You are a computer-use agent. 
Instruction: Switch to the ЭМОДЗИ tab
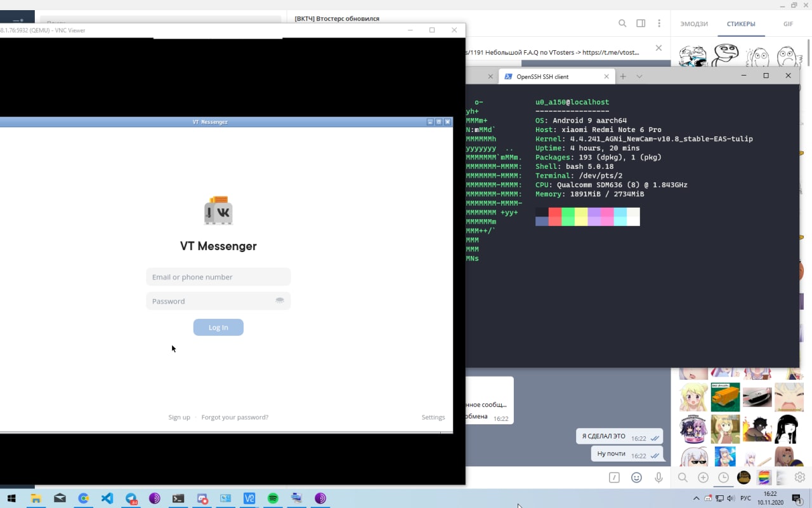pyautogui.click(x=694, y=24)
